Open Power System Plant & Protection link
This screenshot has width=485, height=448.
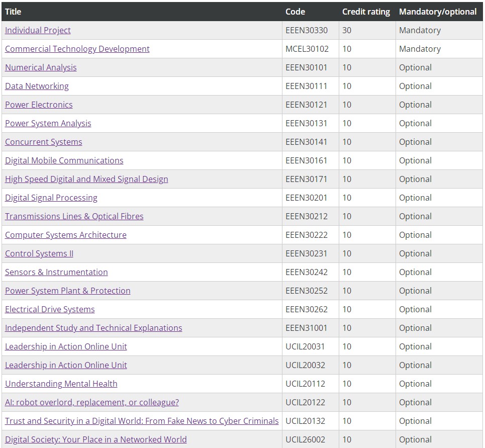68,291
